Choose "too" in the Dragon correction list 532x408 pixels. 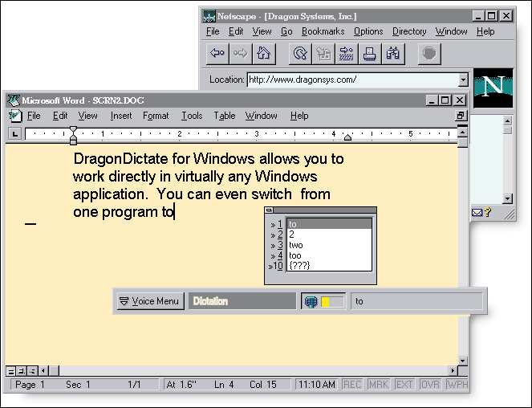tap(295, 255)
